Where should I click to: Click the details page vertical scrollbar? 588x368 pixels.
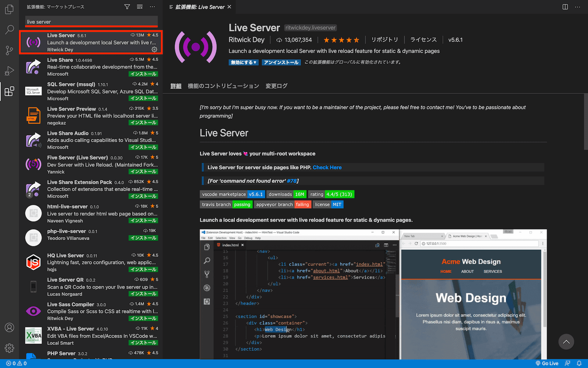585,121
